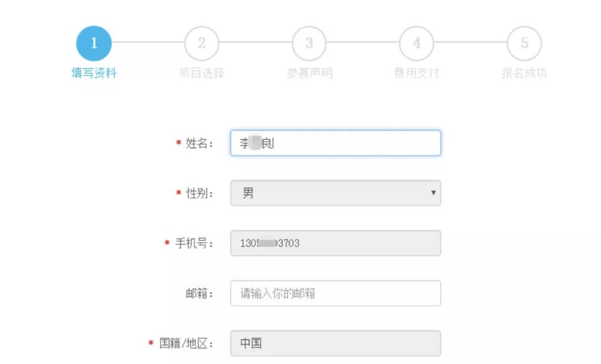This screenshot has width=601, height=364.
Task: Click the 手机号 field label
Action: pos(194,243)
